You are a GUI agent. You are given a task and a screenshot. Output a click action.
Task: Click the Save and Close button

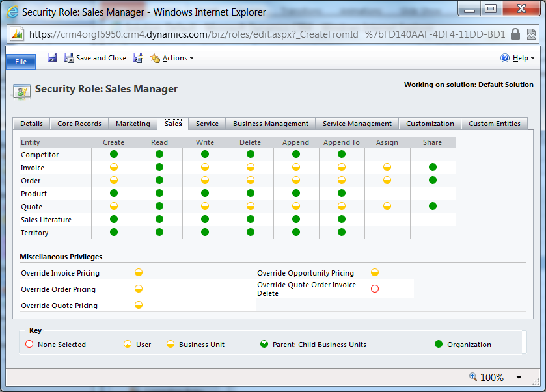click(x=95, y=58)
